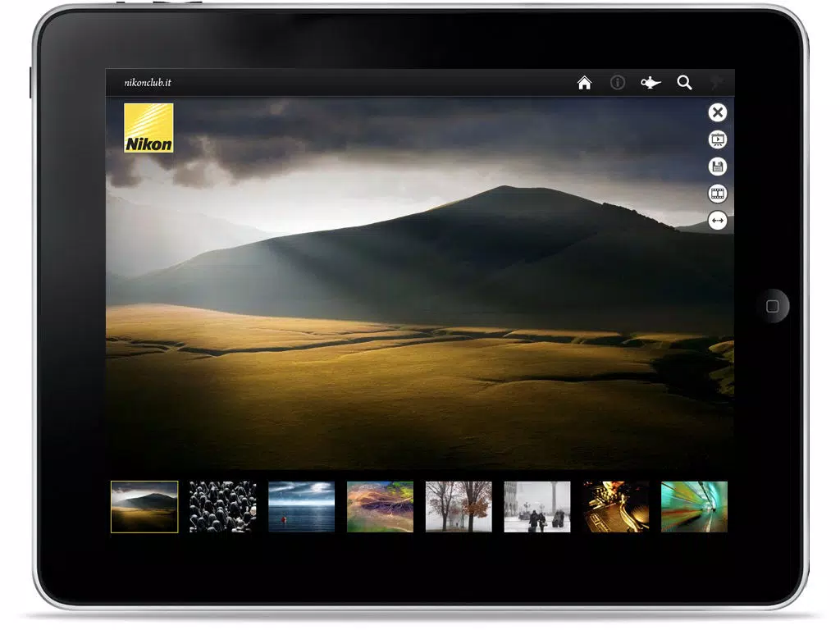This screenshot has width=840, height=630.
Task: Open the nikonclub.it title link
Action: pos(148,83)
